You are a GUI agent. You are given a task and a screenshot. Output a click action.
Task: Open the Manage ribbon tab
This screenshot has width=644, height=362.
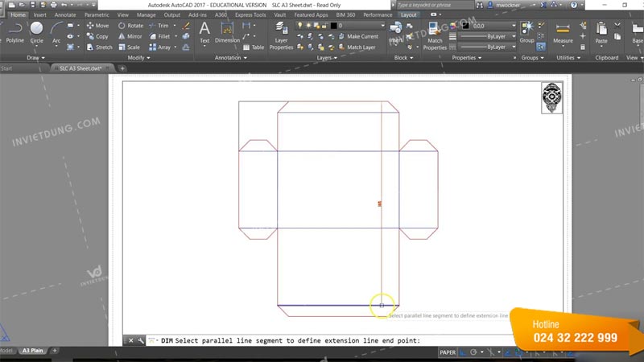coord(146,14)
